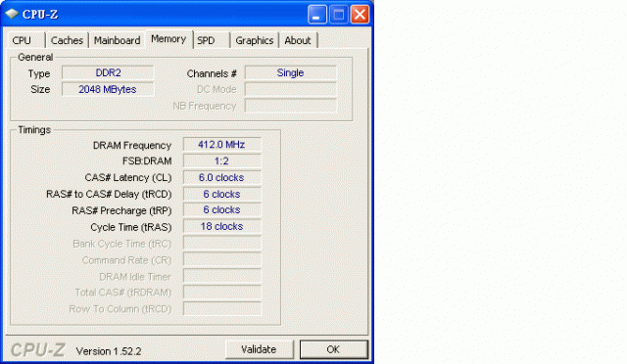Click the 2048 MBytes size value
This screenshot has height=364, width=627.
click(108, 89)
